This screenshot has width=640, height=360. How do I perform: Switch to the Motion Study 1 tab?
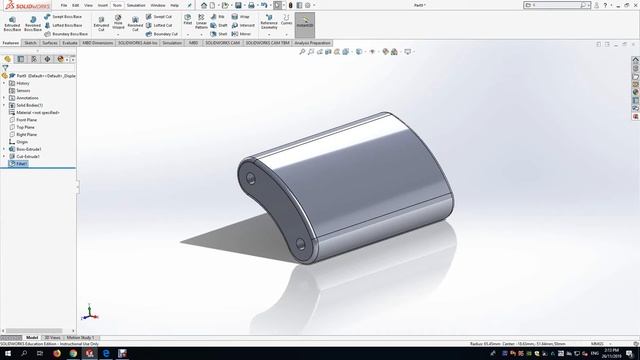pos(80,338)
